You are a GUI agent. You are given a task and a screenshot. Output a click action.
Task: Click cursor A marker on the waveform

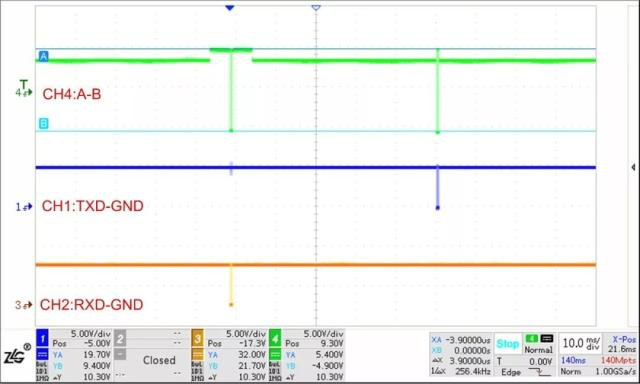[x=43, y=56]
